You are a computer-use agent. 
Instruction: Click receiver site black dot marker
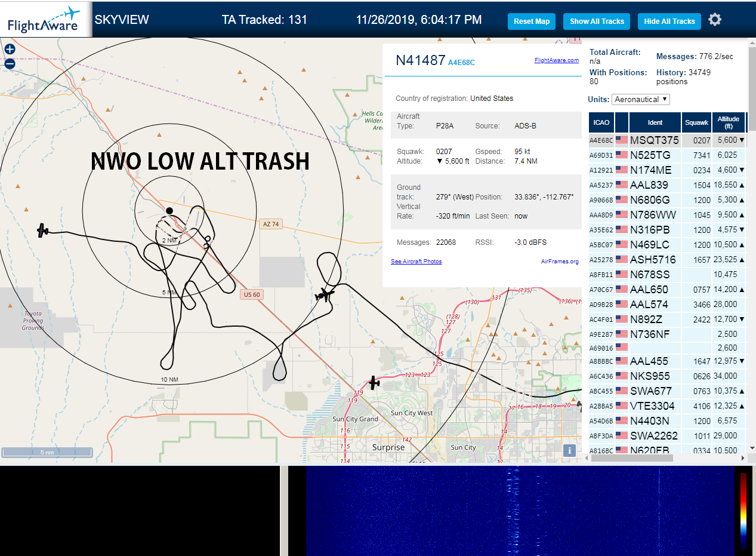169,211
